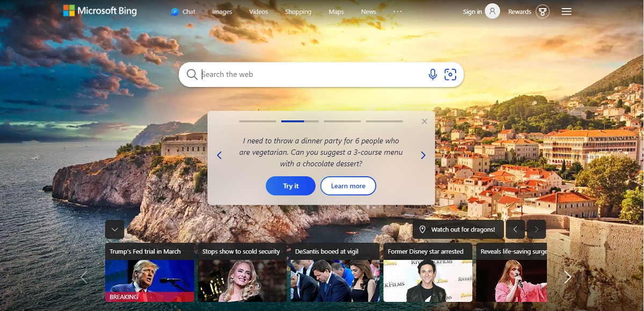Select the first suggestion progress bar
Viewport: 644px width, 311px height.
tap(258, 121)
